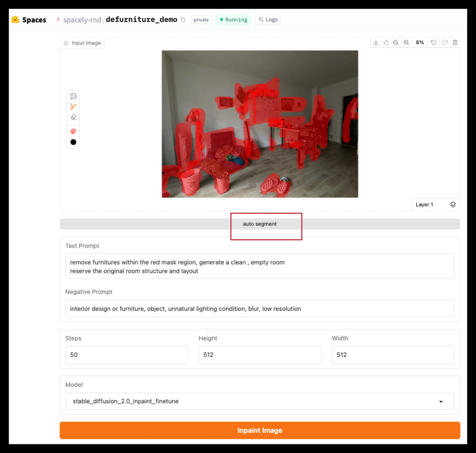Screen dimensions: 476x453
Task: Pick the black brush color swatch
Action: pos(73,142)
